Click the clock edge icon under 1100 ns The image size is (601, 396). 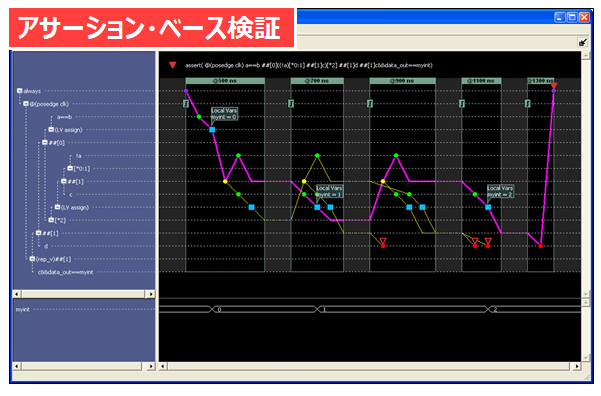tap(462, 104)
